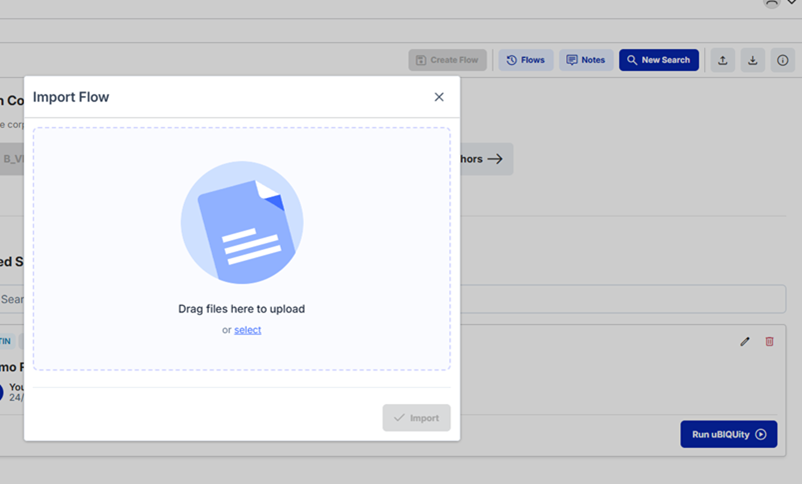Image resolution: width=802 pixels, height=484 pixels.
Task: Click the search input field behind the dialog
Action: [x=620, y=299]
